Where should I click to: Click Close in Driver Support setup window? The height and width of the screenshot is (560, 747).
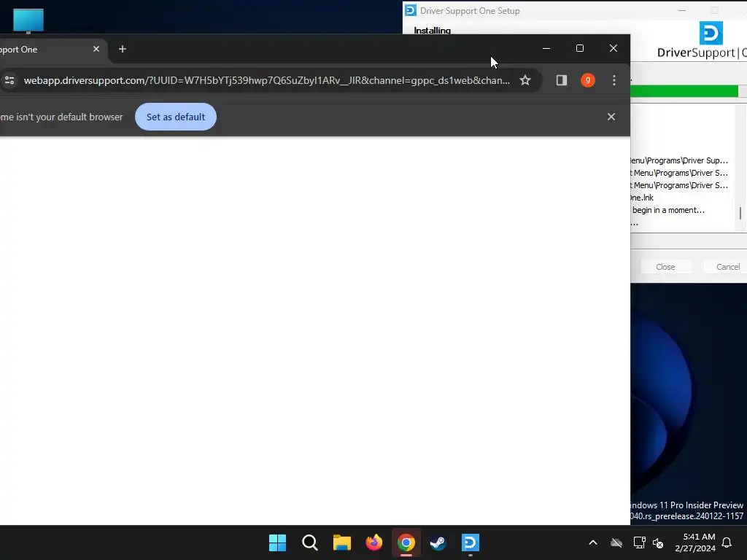[665, 267]
